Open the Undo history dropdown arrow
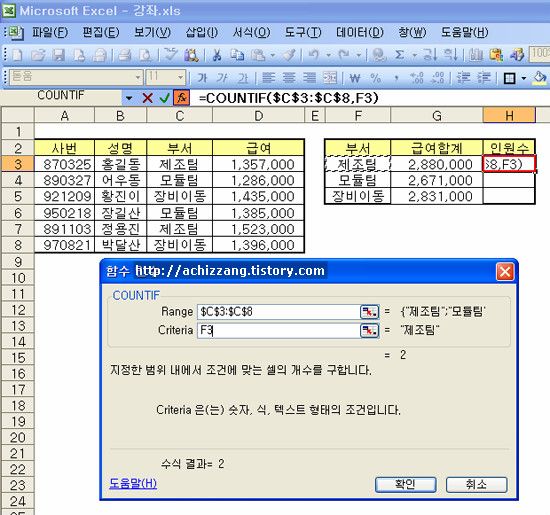 tap(328, 55)
